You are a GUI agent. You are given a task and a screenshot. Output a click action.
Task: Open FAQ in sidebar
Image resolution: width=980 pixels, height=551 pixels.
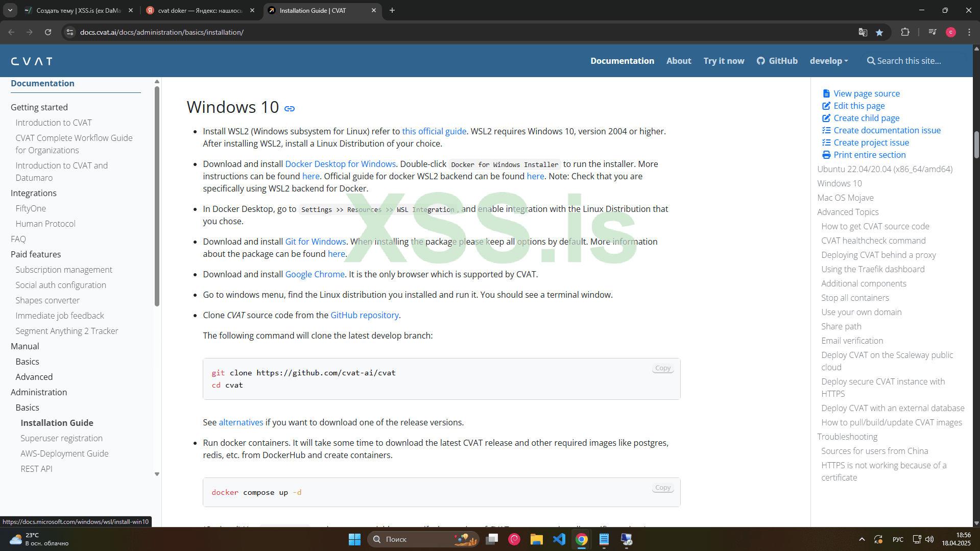point(18,239)
